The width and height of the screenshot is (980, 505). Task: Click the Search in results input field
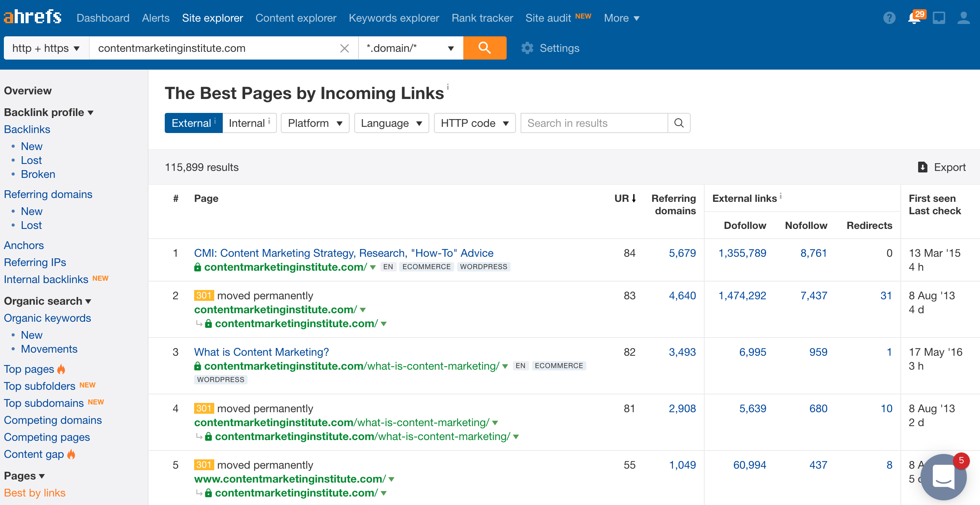[592, 124]
